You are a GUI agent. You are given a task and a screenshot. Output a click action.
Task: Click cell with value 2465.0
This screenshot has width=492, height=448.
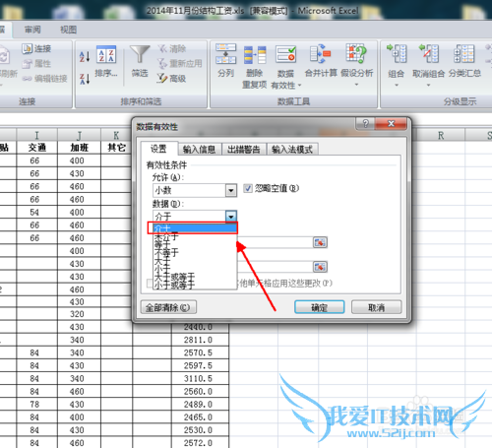200,417
